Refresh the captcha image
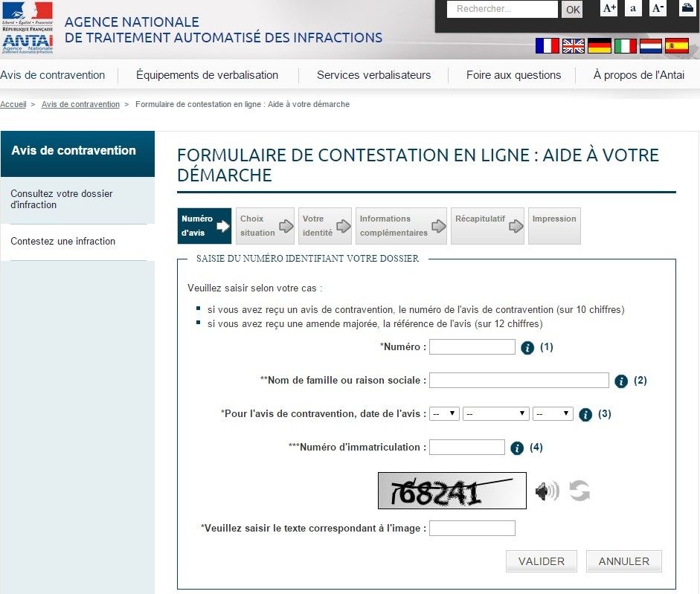This screenshot has height=594, width=700. point(579,491)
